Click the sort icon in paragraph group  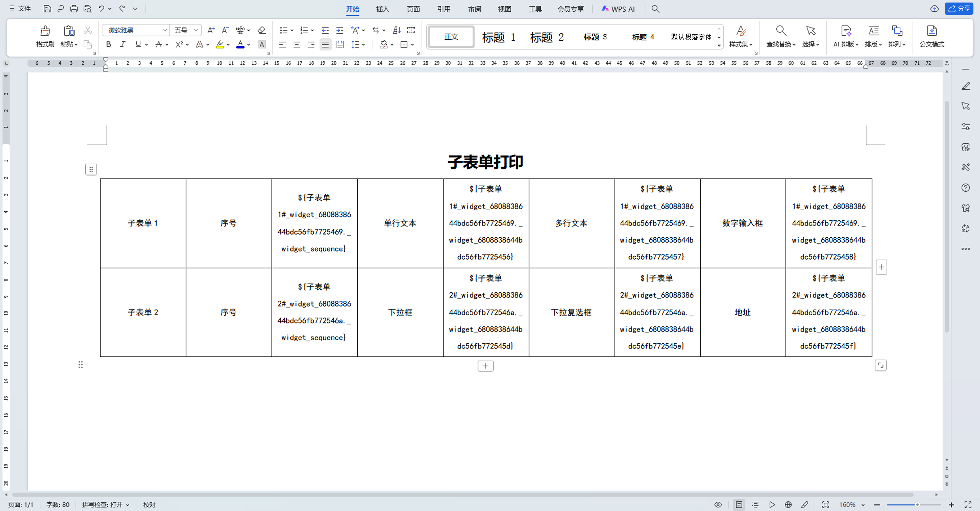pyautogui.click(x=397, y=30)
